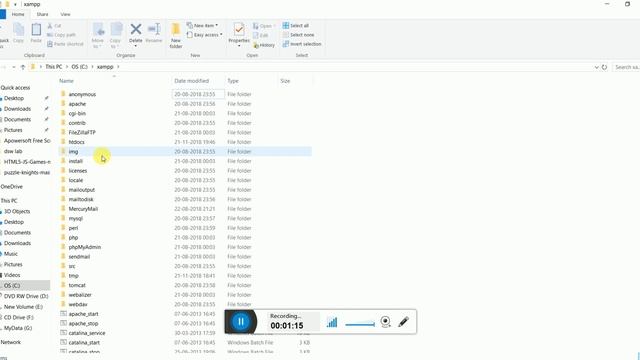
Task: Sort by Date modified column header
Action: pyautogui.click(x=191, y=81)
